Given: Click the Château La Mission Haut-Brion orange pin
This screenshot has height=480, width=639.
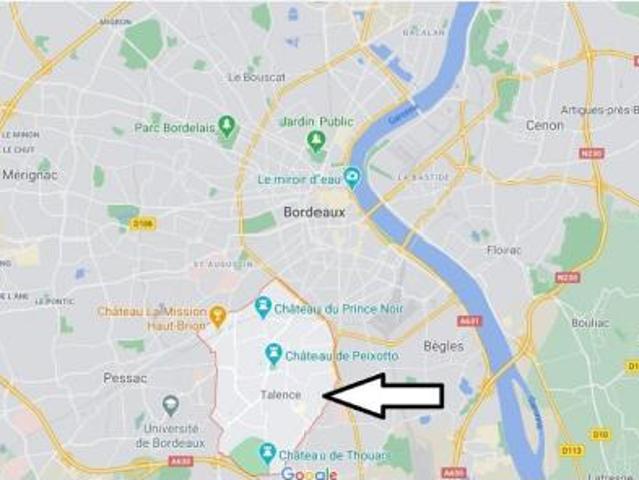Looking at the screenshot, I should coord(218,317).
